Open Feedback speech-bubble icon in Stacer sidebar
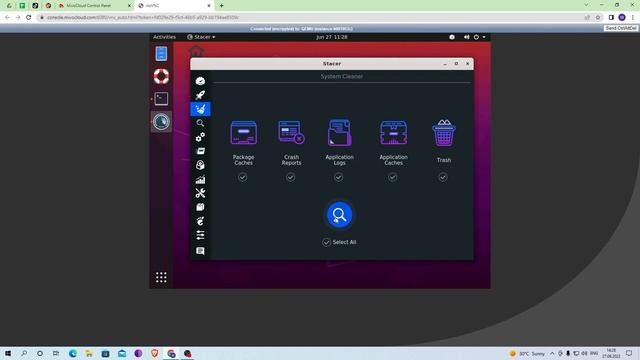640x360 pixels. pos(200,251)
